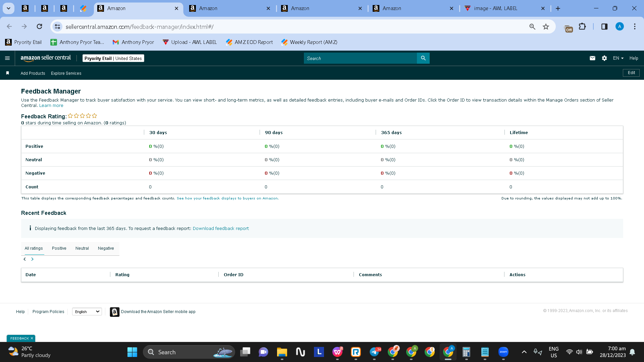Open the Zoom app in taskbar
The image size is (644, 362).
click(503, 352)
